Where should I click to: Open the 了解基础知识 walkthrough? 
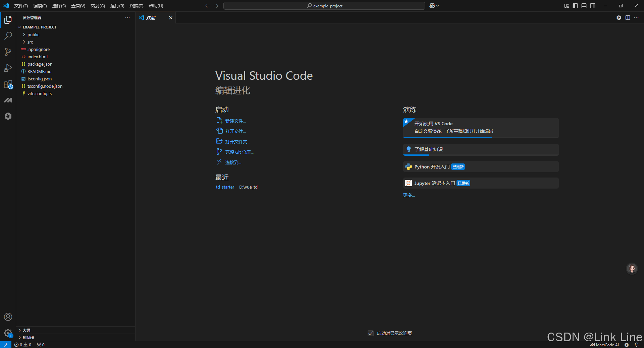coord(481,149)
